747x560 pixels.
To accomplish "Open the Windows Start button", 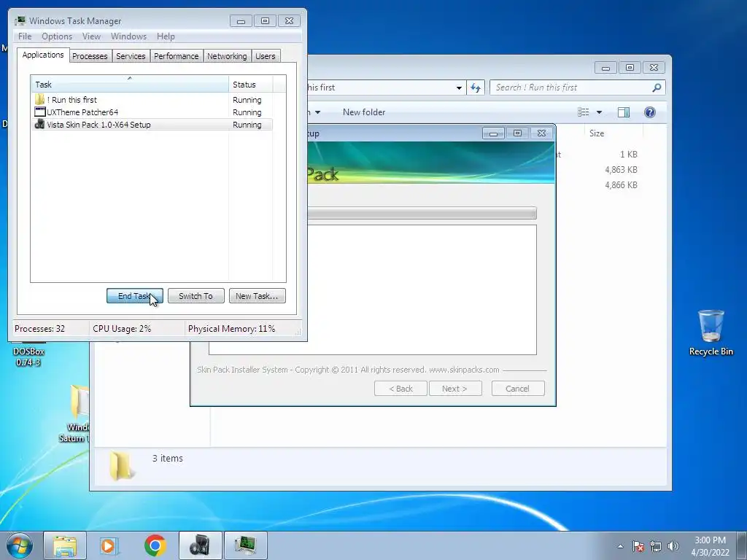I will click(x=19, y=545).
